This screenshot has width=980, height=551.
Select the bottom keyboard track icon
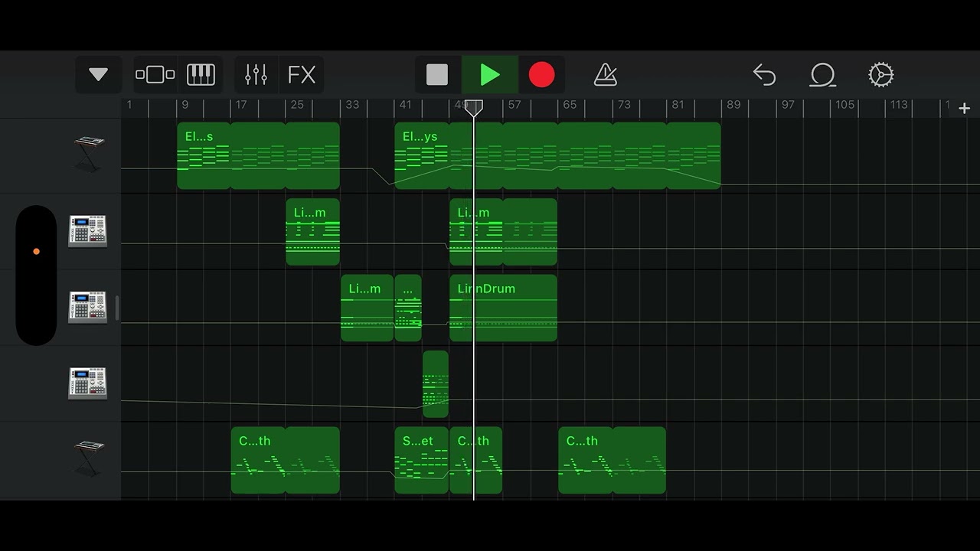coord(89,458)
